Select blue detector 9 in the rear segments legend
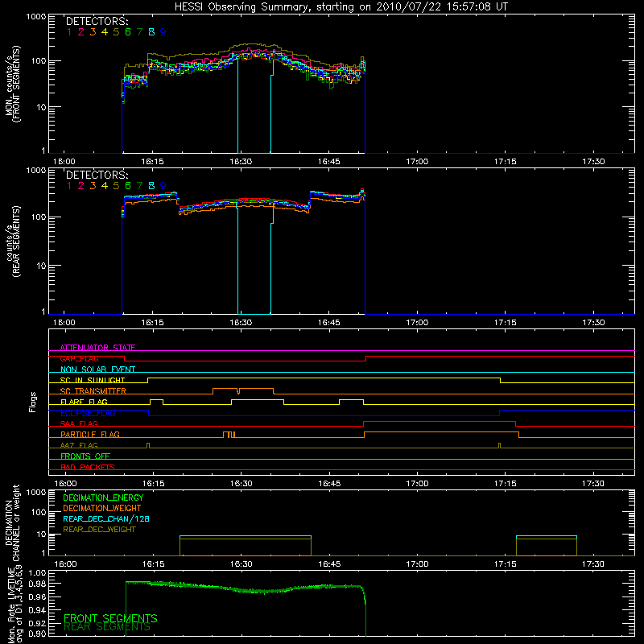Screen dimensions: 644x644 pyautogui.click(x=163, y=186)
